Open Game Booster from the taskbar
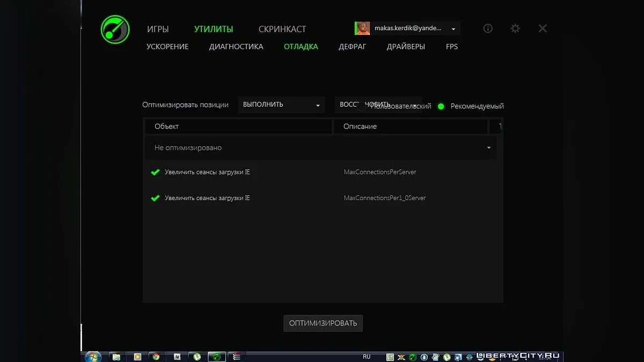 (216, 356)
